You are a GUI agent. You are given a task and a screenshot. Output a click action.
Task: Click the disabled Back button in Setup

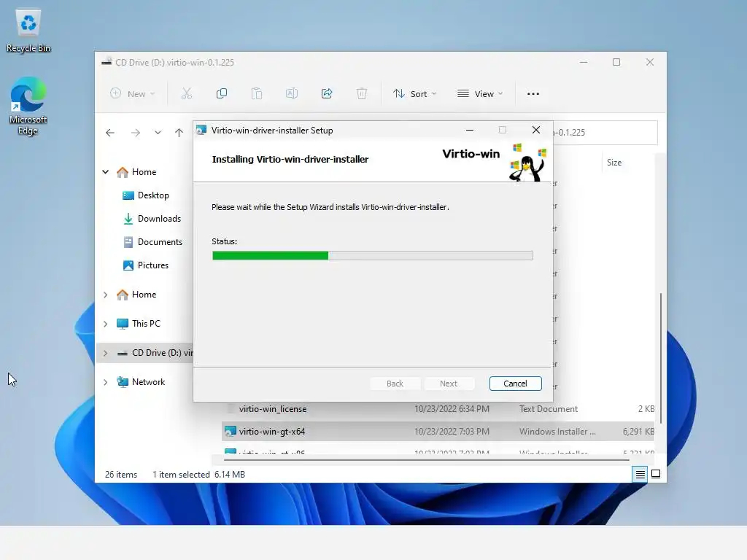pyautogui.click(x=395, y=384)
